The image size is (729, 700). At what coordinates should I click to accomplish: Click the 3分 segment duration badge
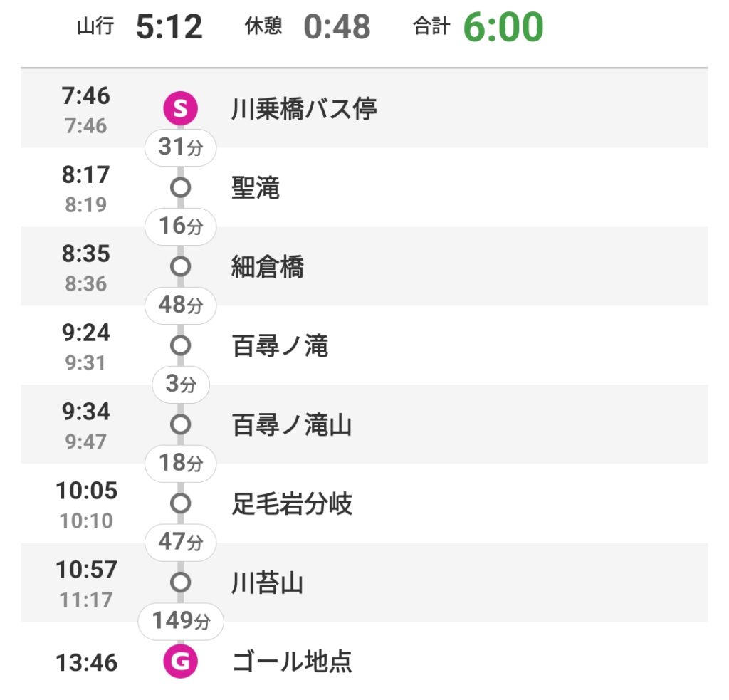point(180,385)
